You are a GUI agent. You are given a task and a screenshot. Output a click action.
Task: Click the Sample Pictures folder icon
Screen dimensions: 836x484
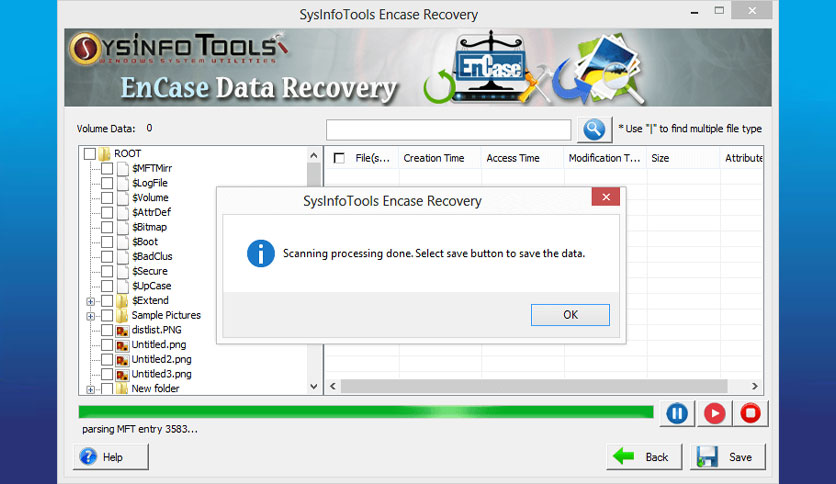coord(122,316)
